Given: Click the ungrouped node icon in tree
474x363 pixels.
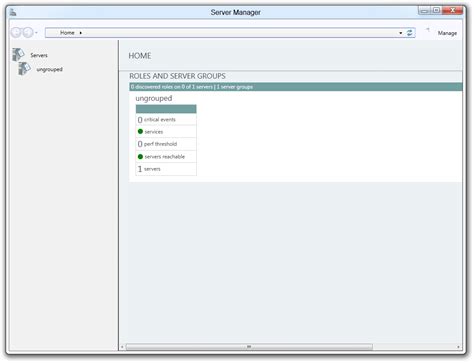Looking at the screenshot, I should tap(24, 69).
